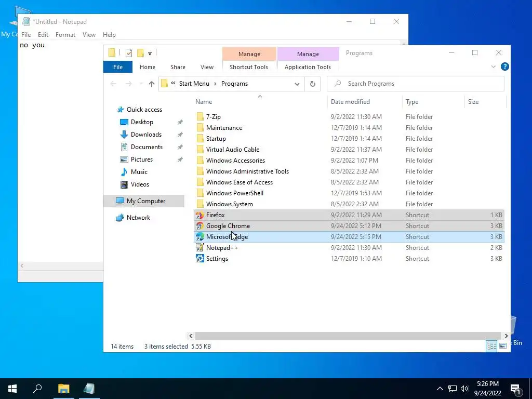Select the Microsoft Edge shortcut icon
The image size is (532, 399).
(200, 237)
